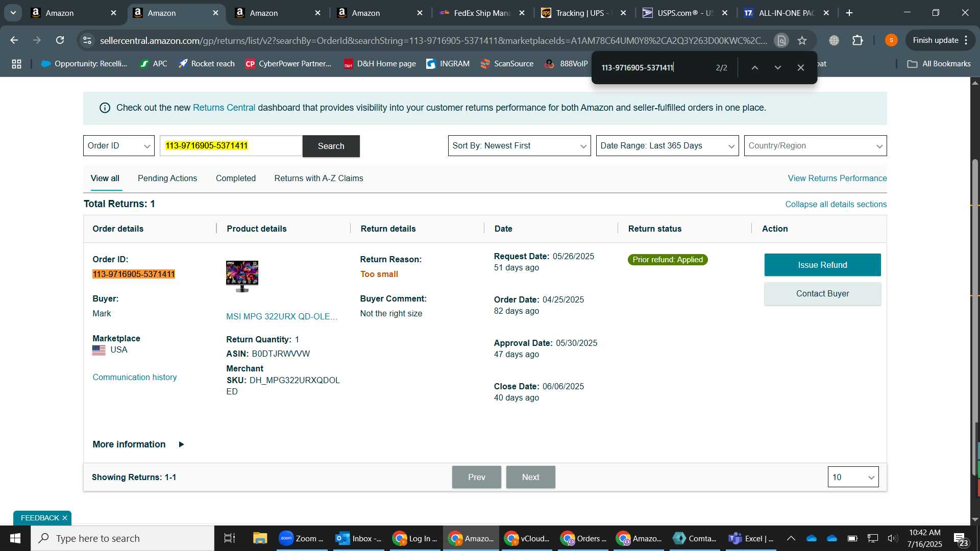Click the MSI monitor product thumbnail
Screen dimensions: 980x551
pyautogui.click(x=242, y=276)
